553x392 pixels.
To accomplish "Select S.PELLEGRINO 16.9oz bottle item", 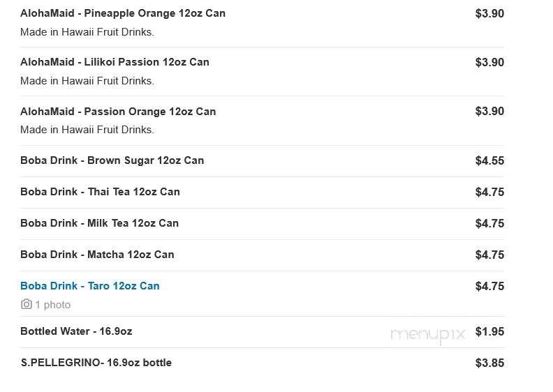I will 96,363.
